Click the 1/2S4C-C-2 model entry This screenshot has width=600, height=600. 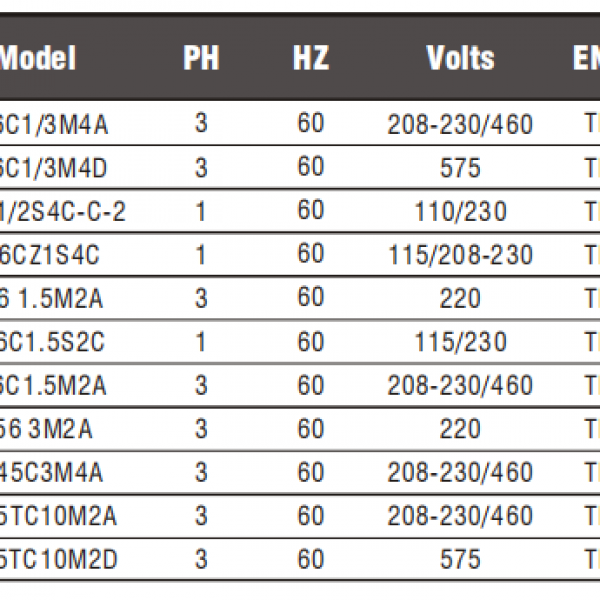point(62,212)
